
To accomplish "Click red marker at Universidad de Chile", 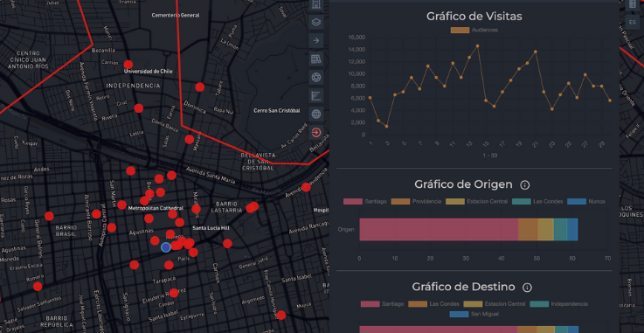I will [128, 65].
